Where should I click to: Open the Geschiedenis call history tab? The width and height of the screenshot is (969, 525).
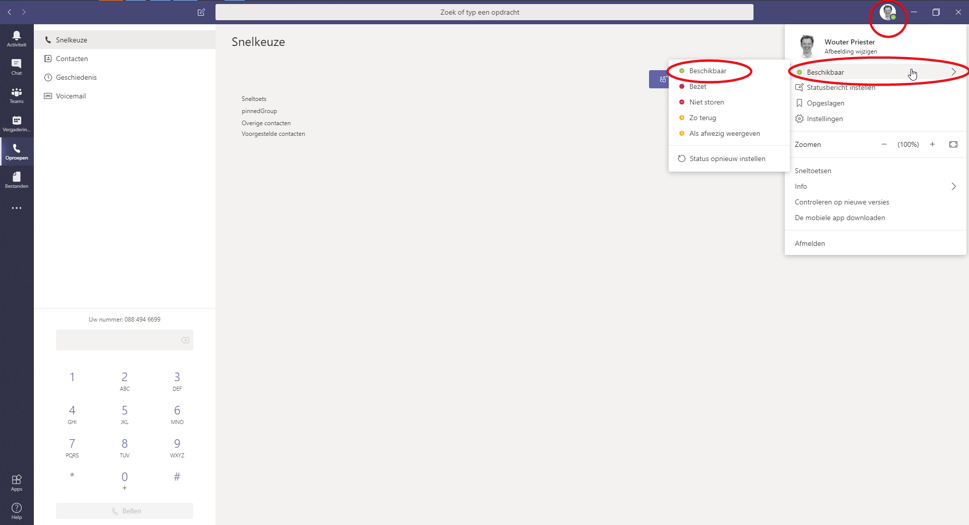tap(125, 77)
